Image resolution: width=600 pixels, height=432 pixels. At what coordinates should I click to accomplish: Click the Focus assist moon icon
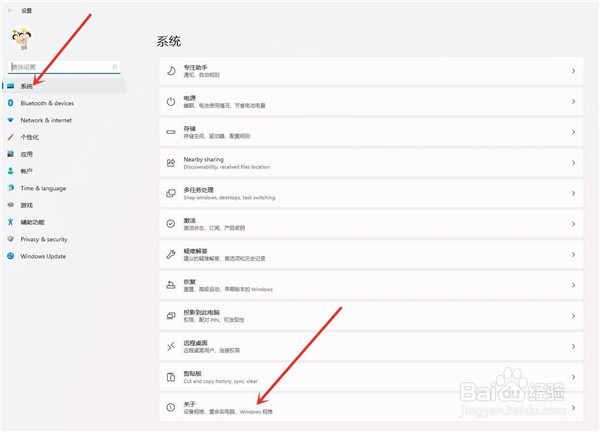[x=171, y=71]
